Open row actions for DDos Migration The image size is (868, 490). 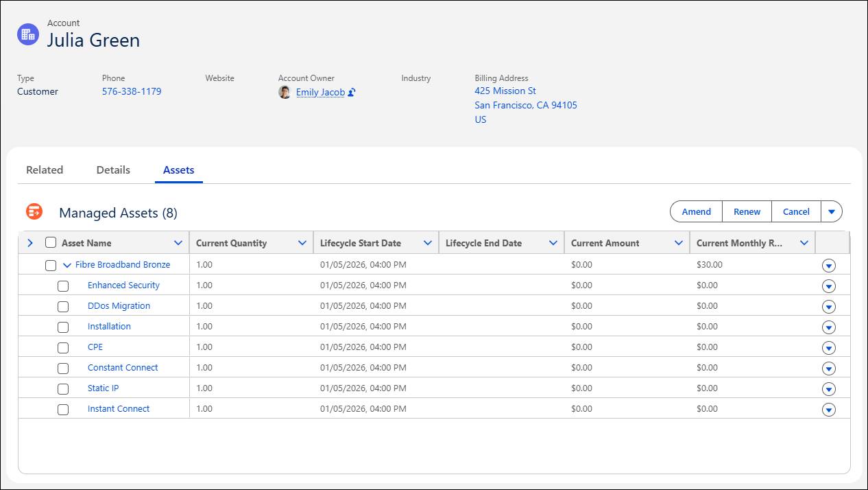click(x=829, y=307)
